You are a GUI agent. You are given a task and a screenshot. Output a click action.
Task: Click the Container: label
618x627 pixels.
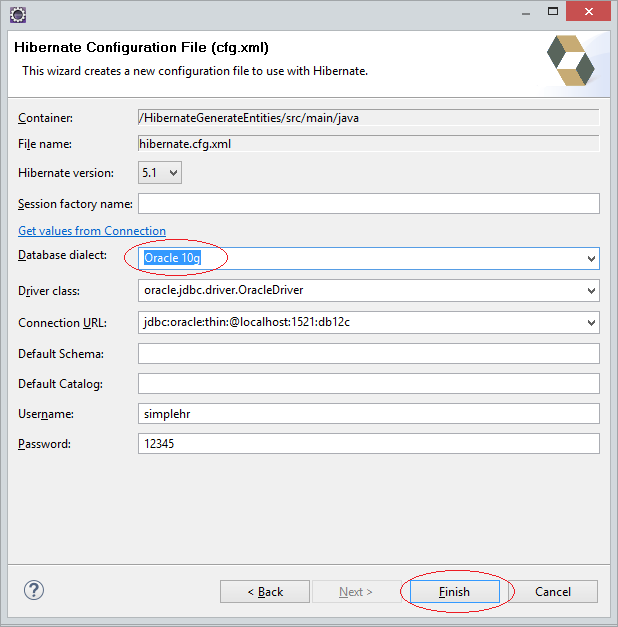(46, 118)
